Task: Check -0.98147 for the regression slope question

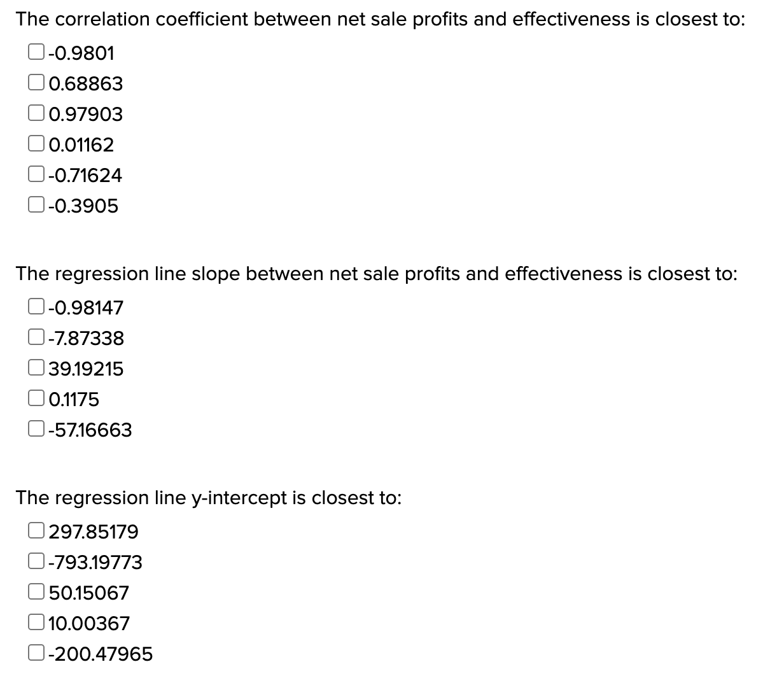Action: tap(35, 306)
